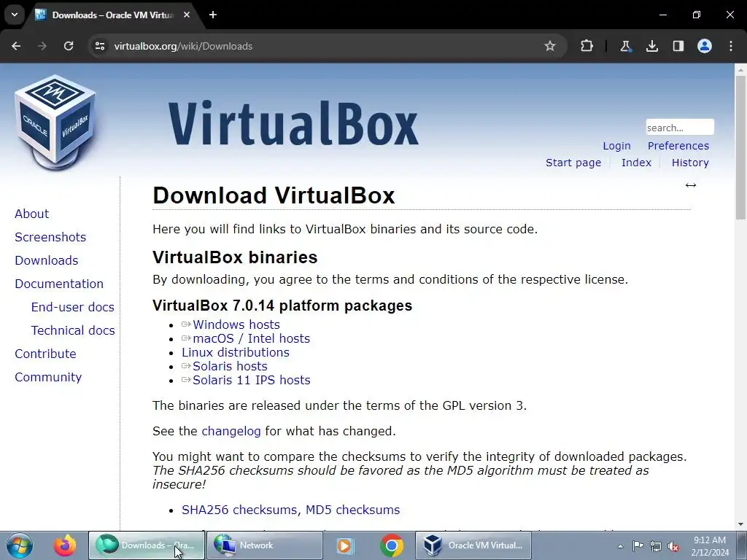747x560 pixels.
Task: Open Screenshots in the sidebar
Action: click(x=50, y=237)
